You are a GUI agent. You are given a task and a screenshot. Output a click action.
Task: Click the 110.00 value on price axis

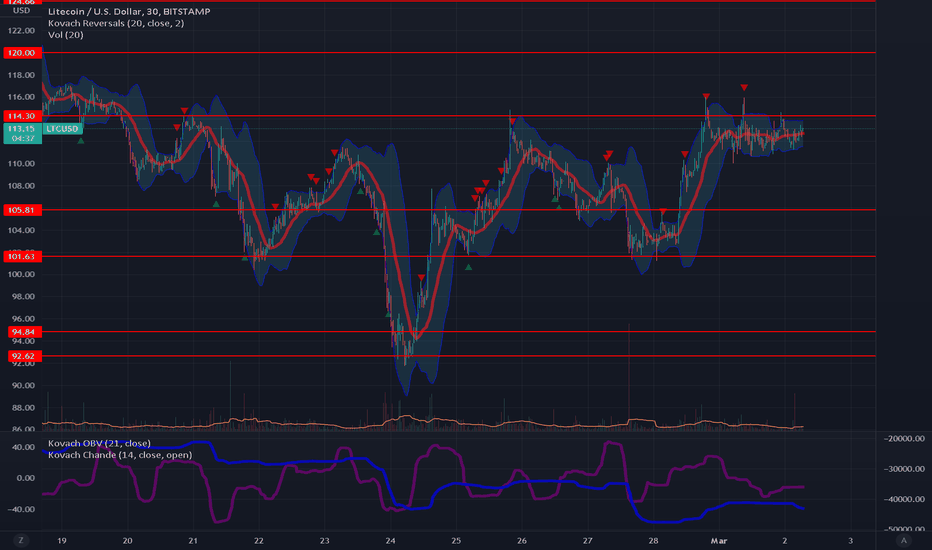coord(21,164)
